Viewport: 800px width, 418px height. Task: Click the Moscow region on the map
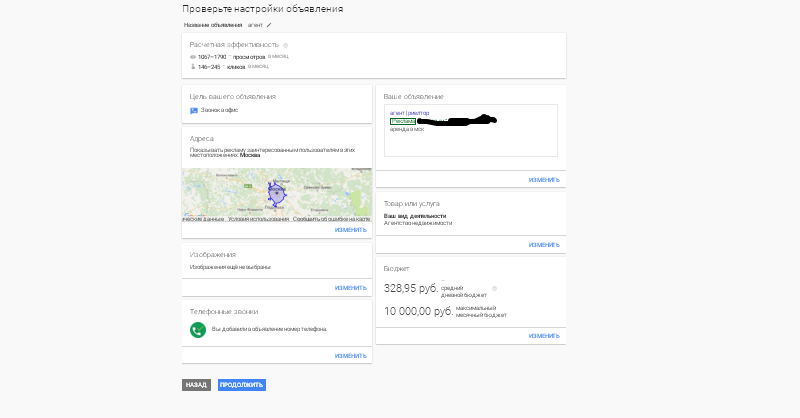point(277,194)
